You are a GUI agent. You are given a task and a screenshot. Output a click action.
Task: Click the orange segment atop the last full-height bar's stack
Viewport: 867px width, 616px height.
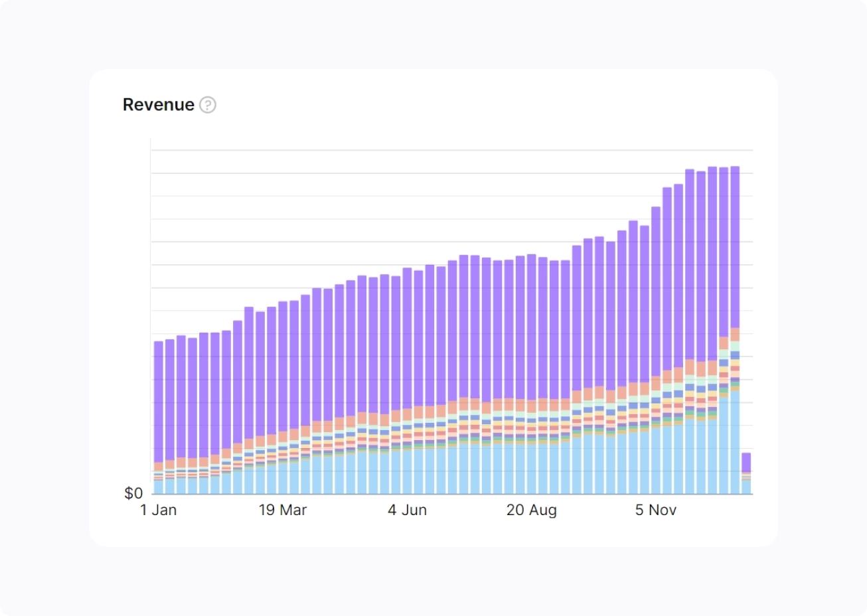click(x=735, y=334)
